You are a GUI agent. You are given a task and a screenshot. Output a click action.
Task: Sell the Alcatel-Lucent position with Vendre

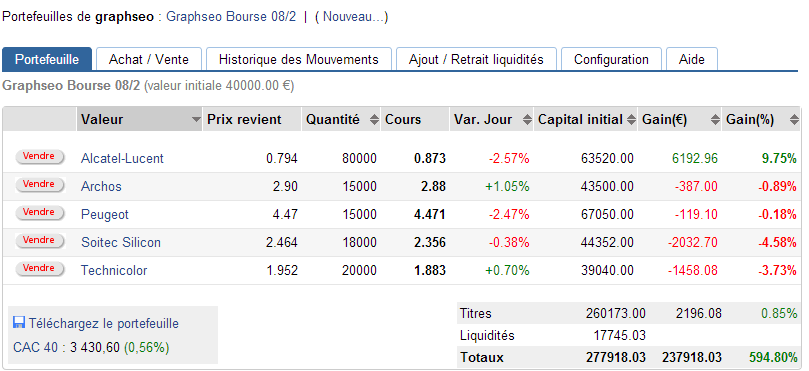pos(40,157)
